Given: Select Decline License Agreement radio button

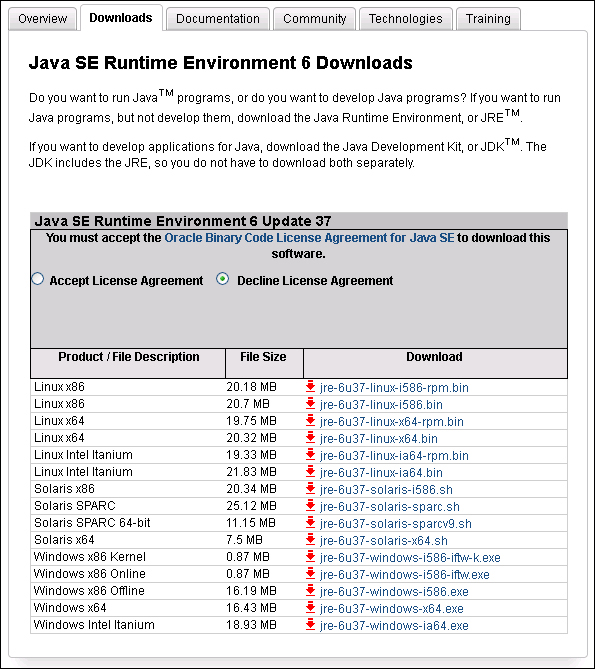Looking at the screenshot, I should (x=222, y=279).
